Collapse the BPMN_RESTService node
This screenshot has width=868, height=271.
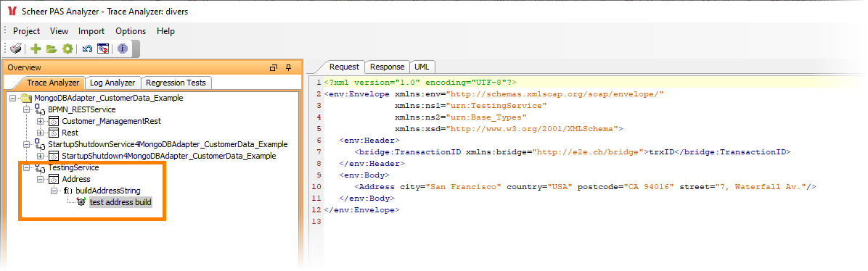point(27,109)
